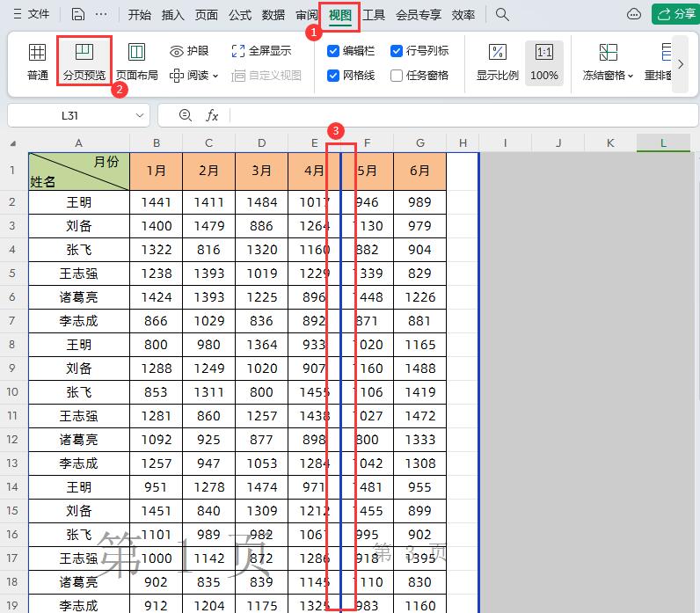The image size is (700, 613).
Task: Click the 月份/姓名 header cell
Action: click(x=79, y=171)
